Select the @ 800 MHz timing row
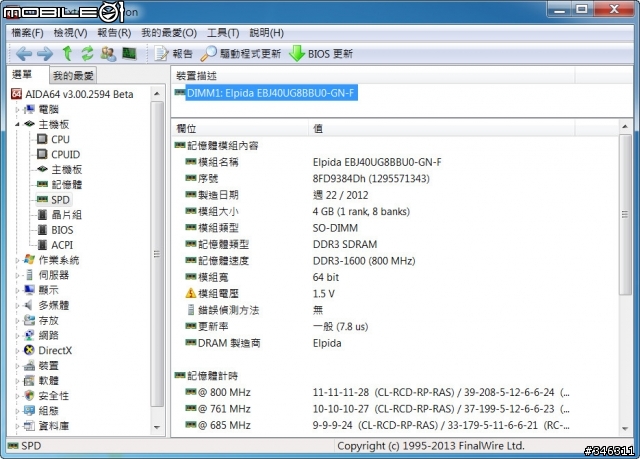This screenshot has width=640, height=459. [x=394, y=392]
